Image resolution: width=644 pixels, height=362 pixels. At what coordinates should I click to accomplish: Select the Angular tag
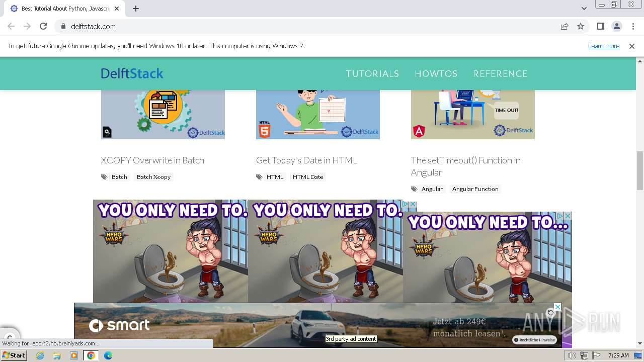[x=432, y=189]
